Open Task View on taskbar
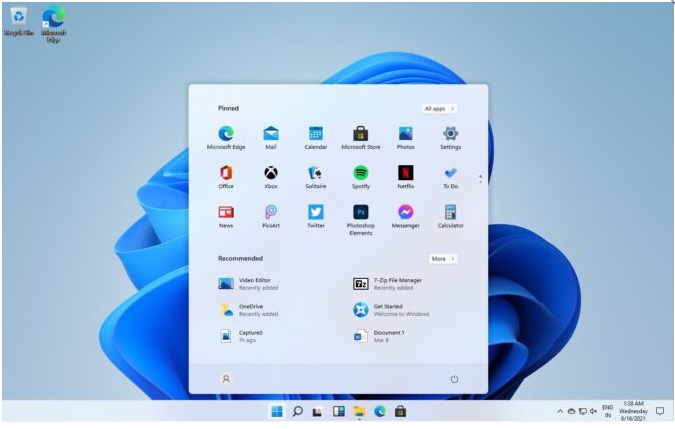Screen dimensions: 675x429 click(318, 411)
